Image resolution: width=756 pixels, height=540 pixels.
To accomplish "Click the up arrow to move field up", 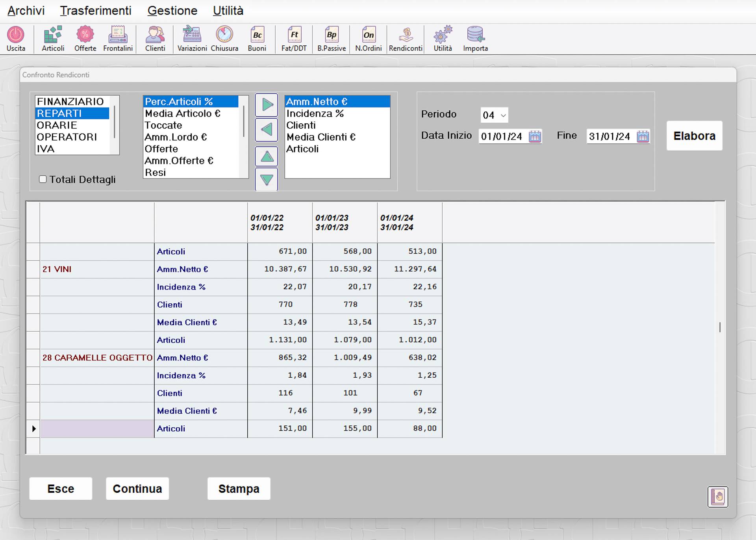I will (267, 157).
